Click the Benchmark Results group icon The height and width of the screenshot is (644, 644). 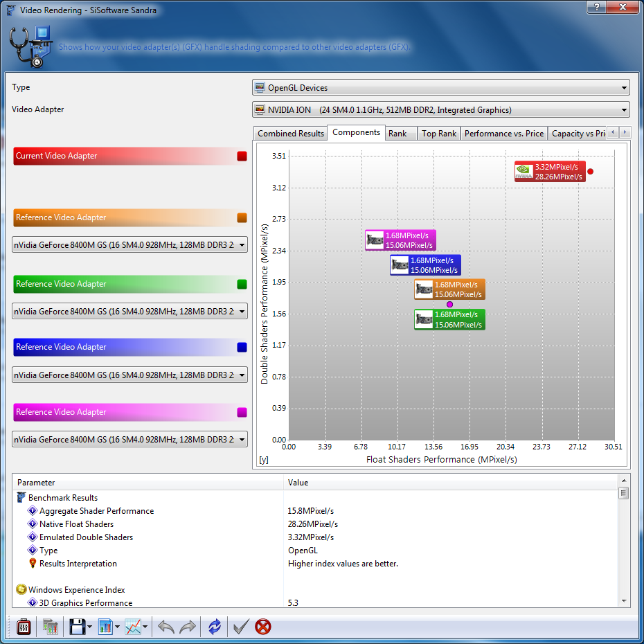(21, 498)
